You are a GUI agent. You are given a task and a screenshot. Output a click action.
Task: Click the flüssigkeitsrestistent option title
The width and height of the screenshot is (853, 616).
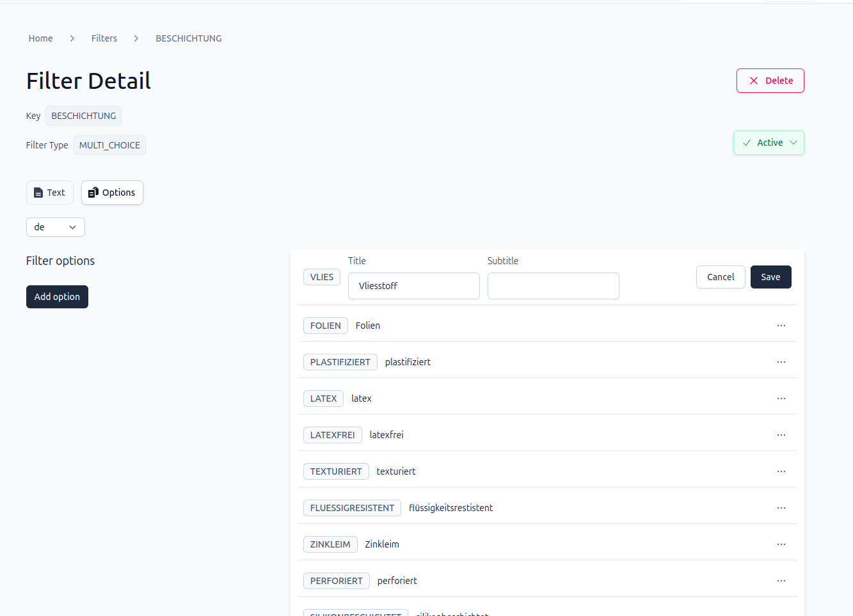tap(450, 508)
